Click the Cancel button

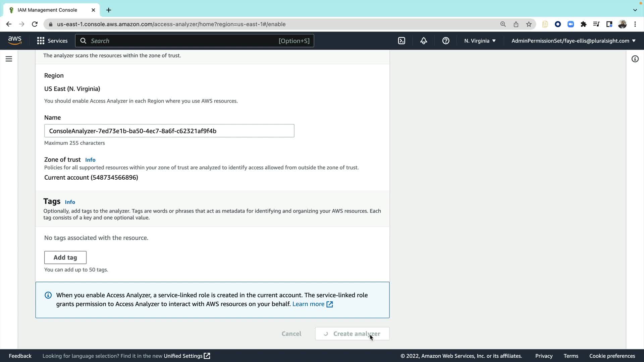coord(291,334)
